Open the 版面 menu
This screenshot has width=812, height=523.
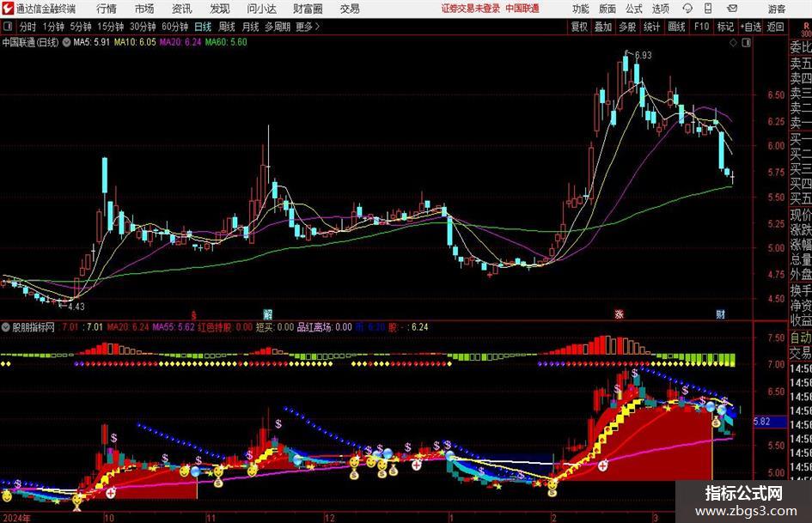point(607,9)
